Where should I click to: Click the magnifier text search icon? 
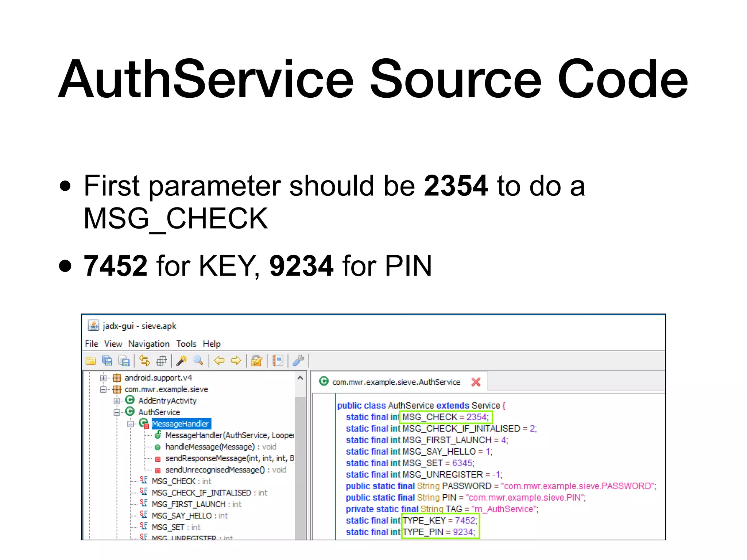coord(198,361)
